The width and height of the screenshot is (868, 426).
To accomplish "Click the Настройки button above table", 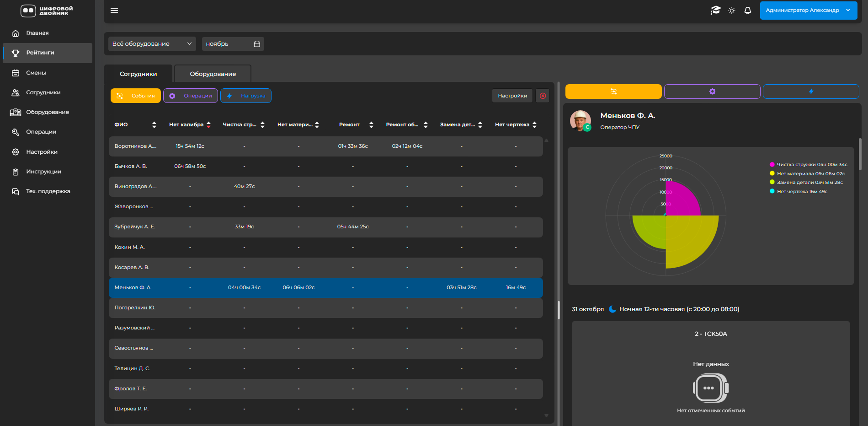I will click(x=512, y=96).
